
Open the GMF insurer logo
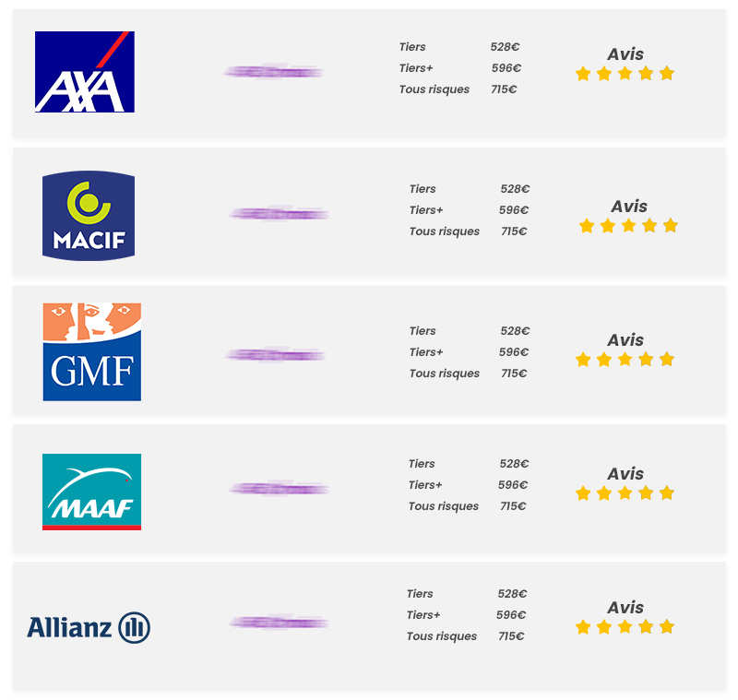[x=91, y=351]
